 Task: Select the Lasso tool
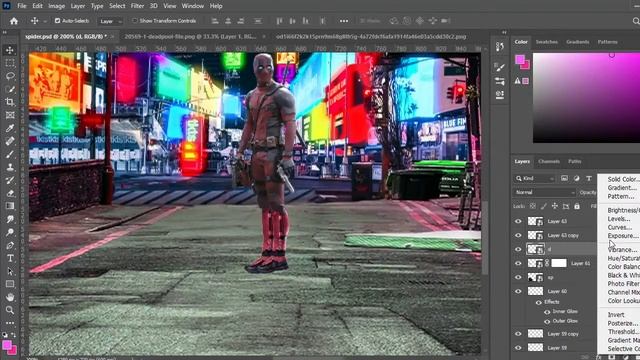pos(10,76)
